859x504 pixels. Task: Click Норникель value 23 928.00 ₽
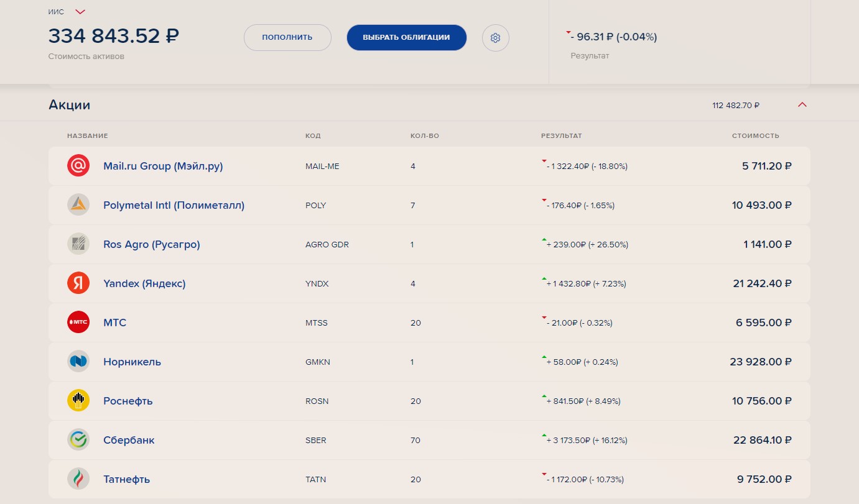[x=761, y=362]
